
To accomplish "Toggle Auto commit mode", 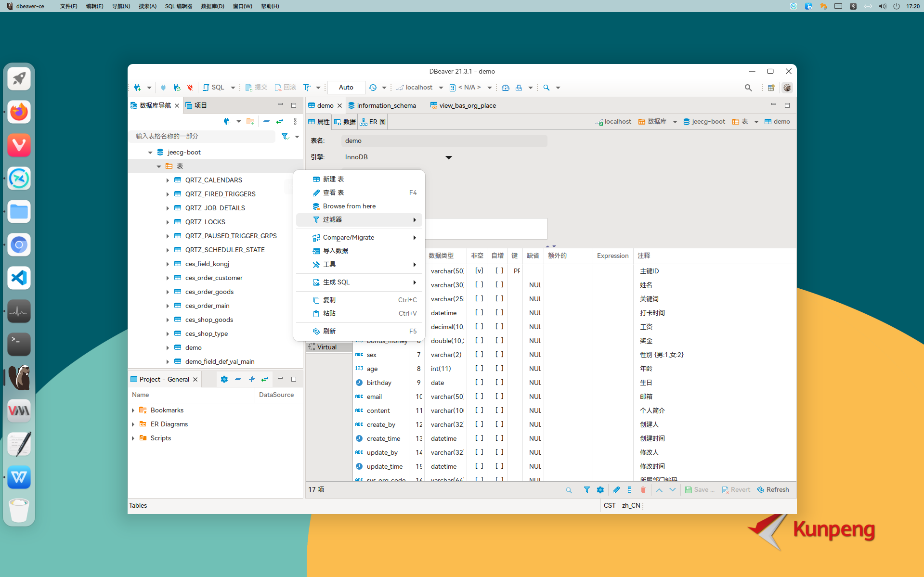I will pyautogui.click(x=346, y=87).
